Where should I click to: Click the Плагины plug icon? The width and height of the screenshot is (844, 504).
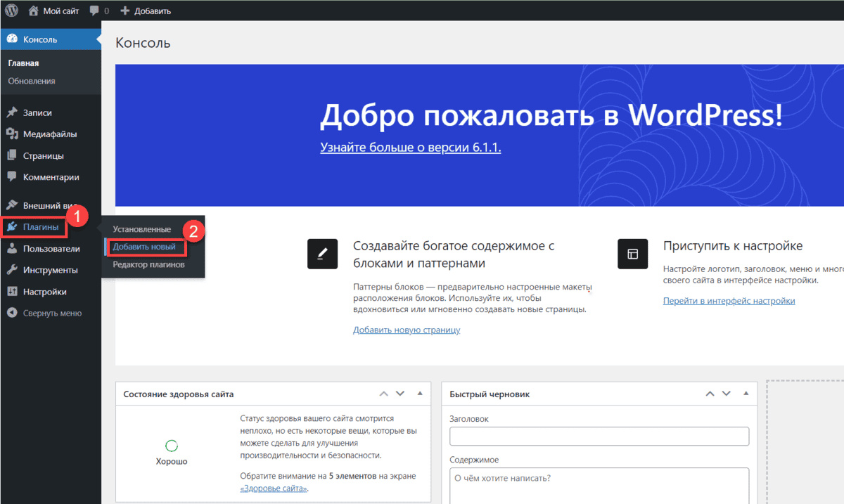(12, 226)
